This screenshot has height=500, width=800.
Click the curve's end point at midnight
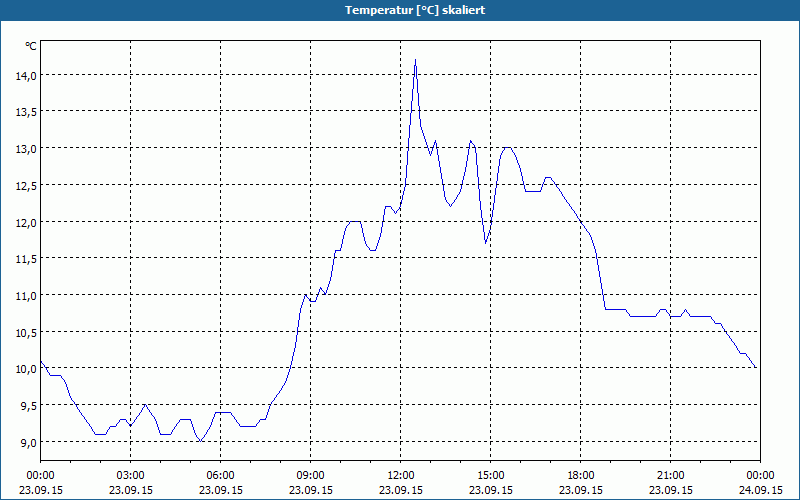pos(756,367)
